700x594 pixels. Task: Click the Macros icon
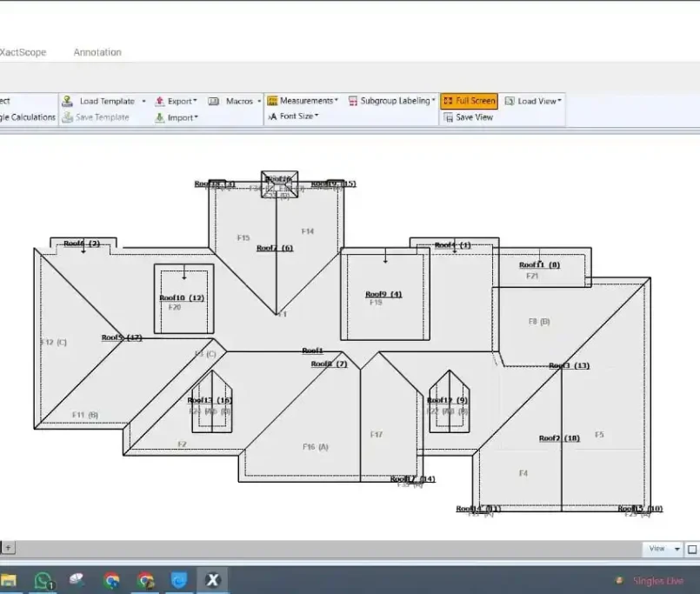tap(214, 101)
